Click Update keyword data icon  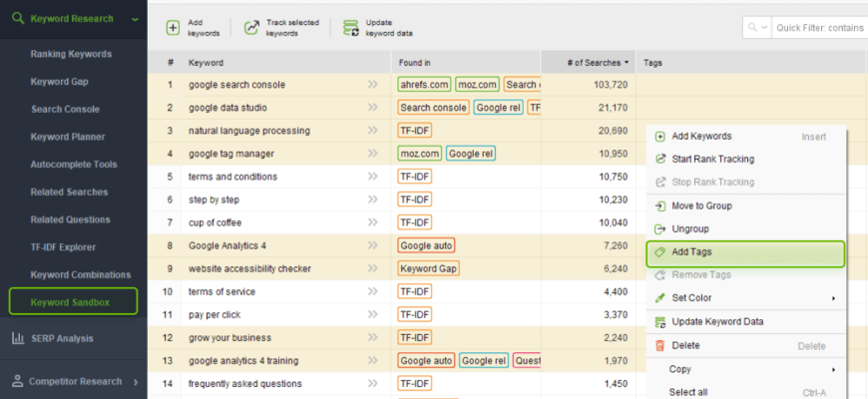pyautogui.click(x=350, y=28)
